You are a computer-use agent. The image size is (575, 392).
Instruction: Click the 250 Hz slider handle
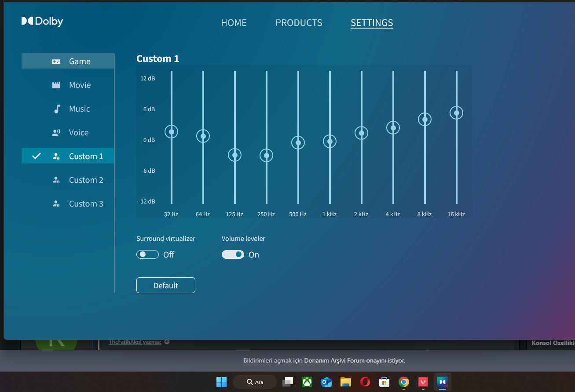coord(266,155)
